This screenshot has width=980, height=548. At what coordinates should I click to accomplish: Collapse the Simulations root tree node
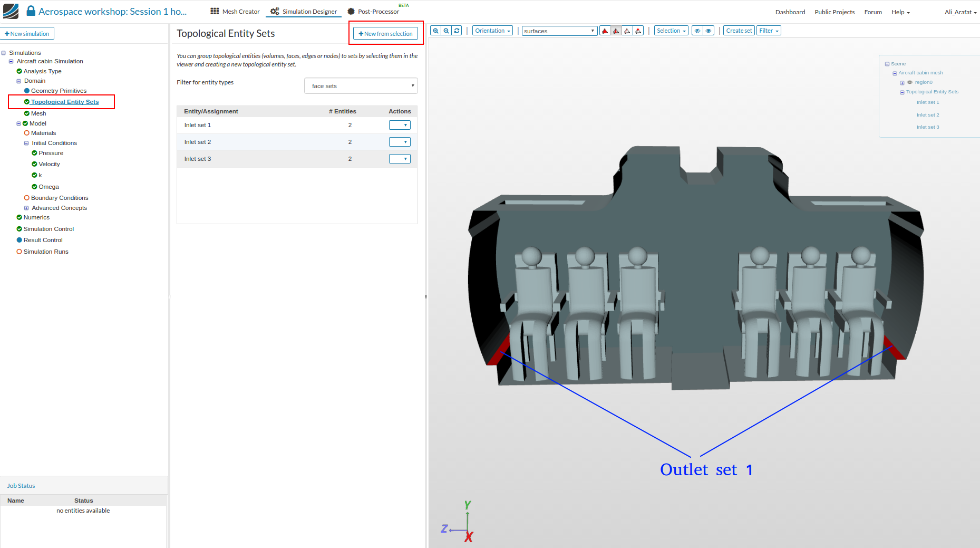pos(4,53)
